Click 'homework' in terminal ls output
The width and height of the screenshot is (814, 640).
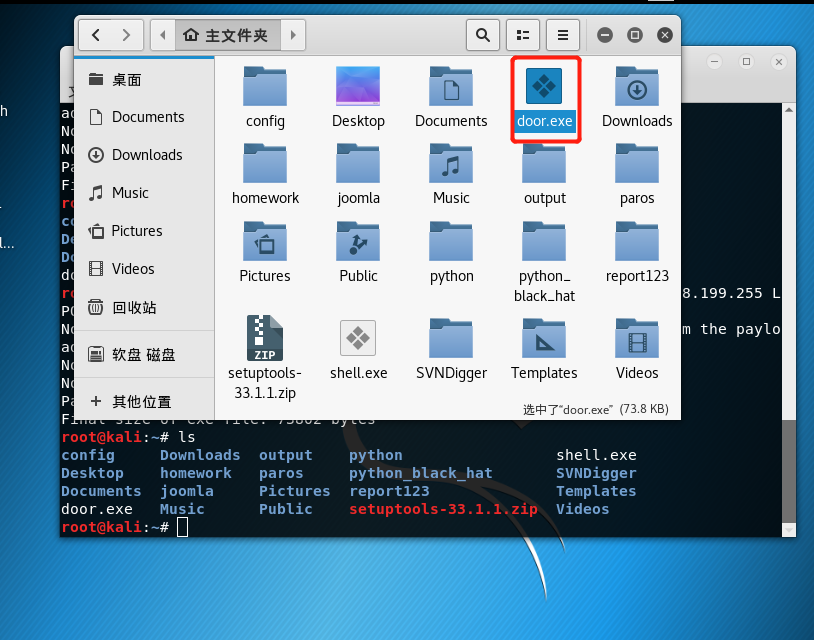(196, 473)
